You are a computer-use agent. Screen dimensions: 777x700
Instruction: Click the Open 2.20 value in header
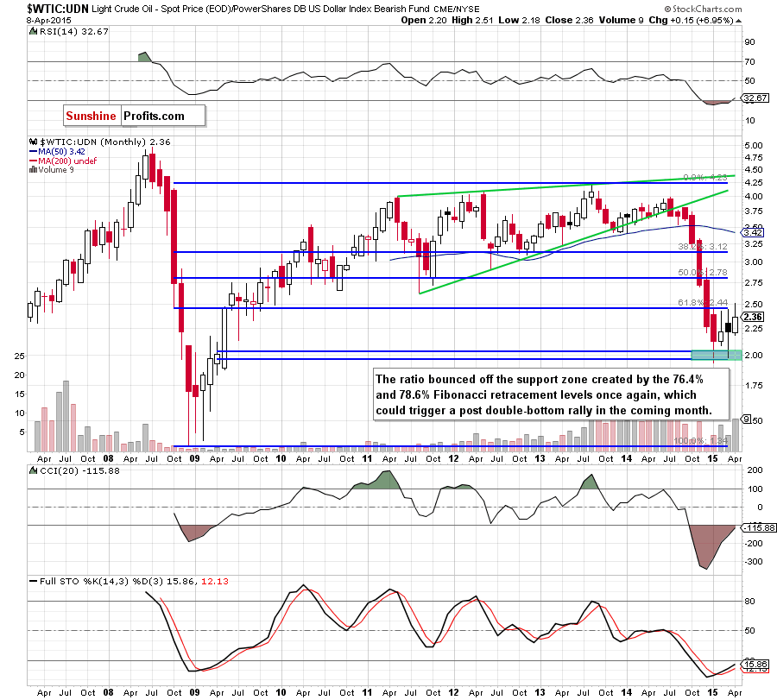tap(424, 21)
